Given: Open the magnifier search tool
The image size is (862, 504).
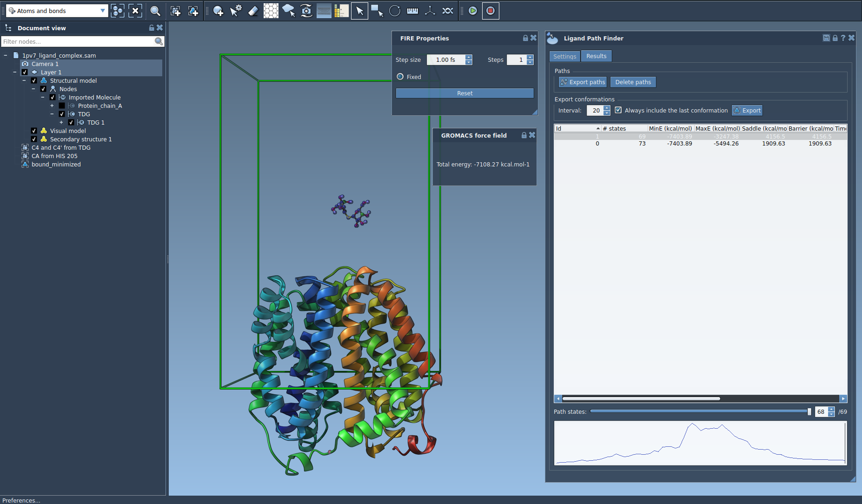Looking at the screenshot, I should [155, 11].
